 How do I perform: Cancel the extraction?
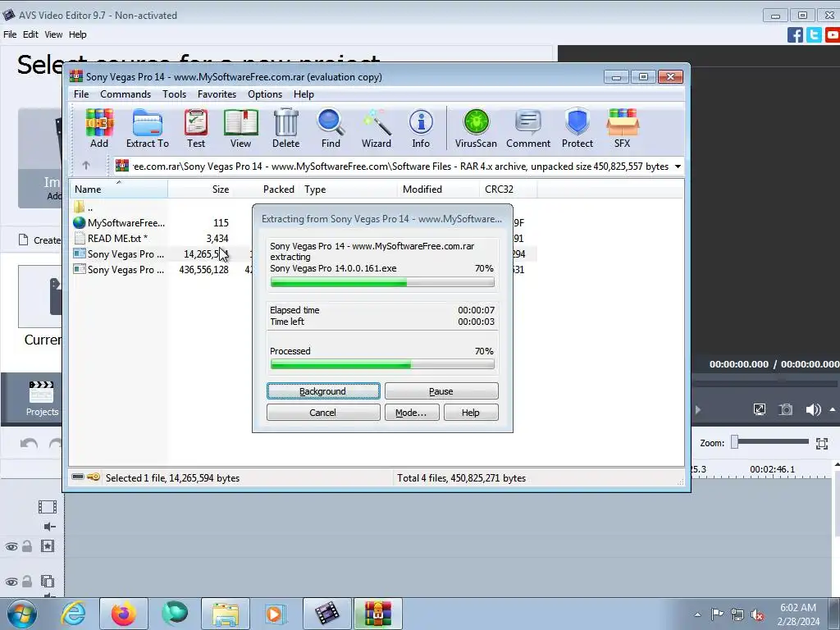pos(323,413)
